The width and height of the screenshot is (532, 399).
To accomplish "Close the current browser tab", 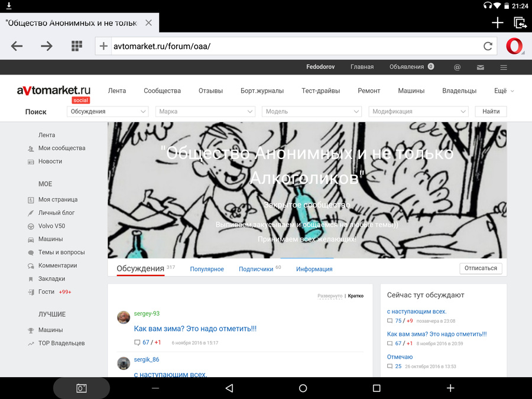I will point(148,22).
